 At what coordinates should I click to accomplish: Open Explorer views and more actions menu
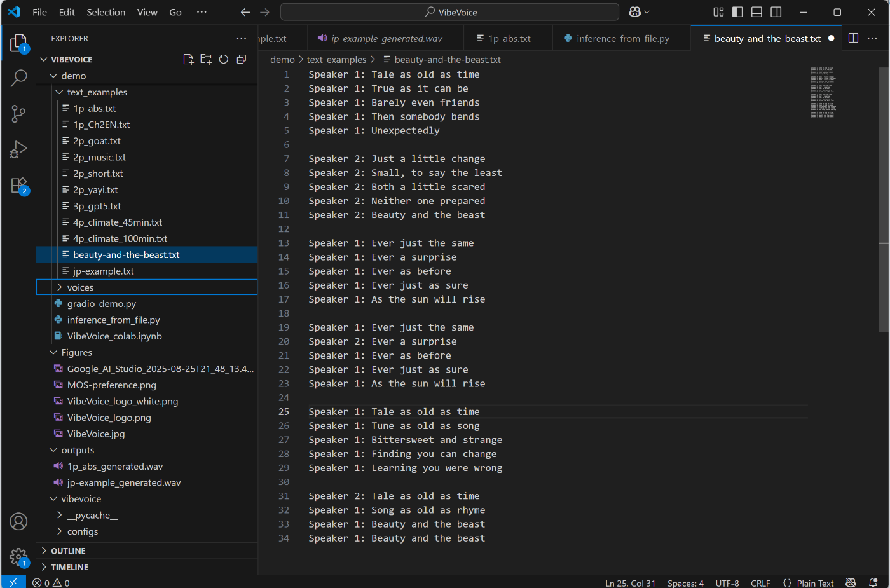(242, 38)
